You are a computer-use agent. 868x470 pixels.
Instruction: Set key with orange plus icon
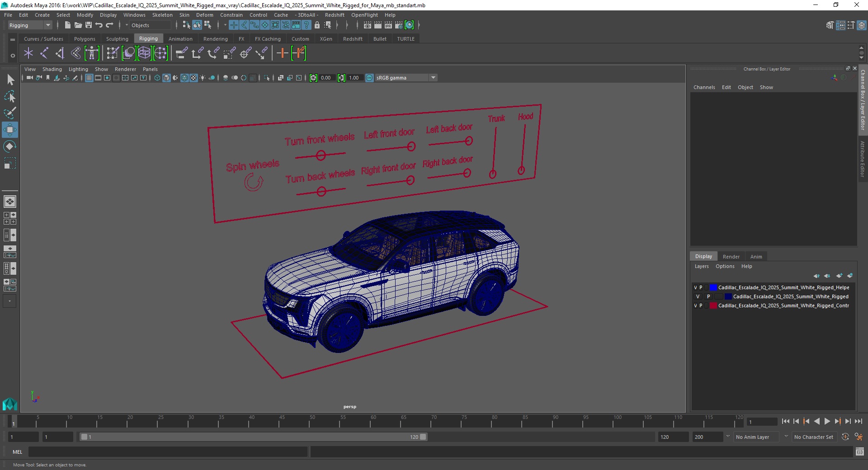[282, 53]
